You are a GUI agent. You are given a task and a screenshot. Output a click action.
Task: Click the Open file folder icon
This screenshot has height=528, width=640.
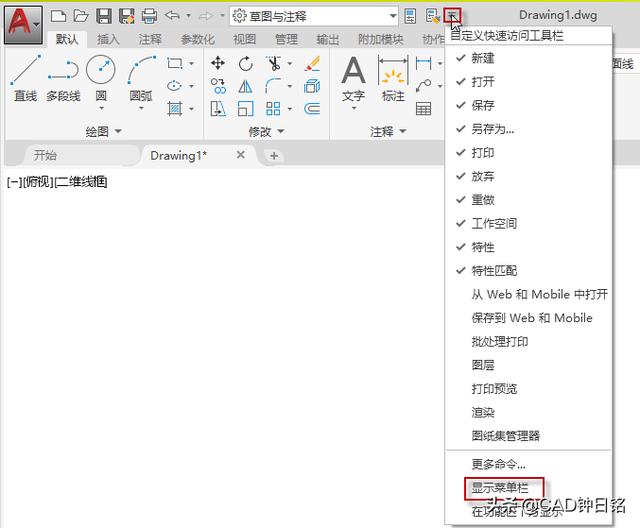click(81, 16)
